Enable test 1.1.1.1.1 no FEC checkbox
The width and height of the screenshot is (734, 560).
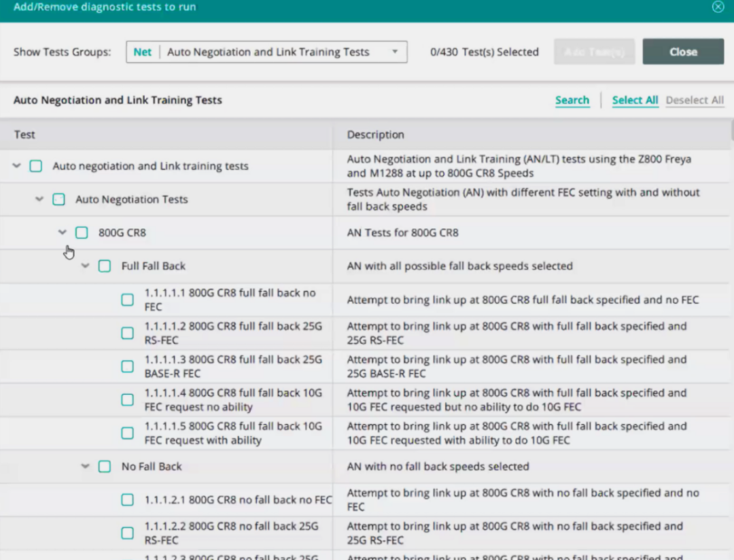pos(128,300)
